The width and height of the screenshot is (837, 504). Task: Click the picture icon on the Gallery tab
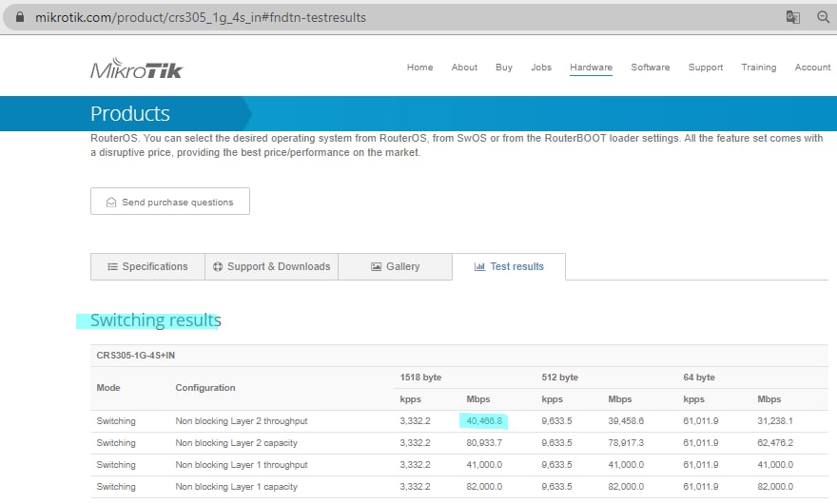click(377, 266)
